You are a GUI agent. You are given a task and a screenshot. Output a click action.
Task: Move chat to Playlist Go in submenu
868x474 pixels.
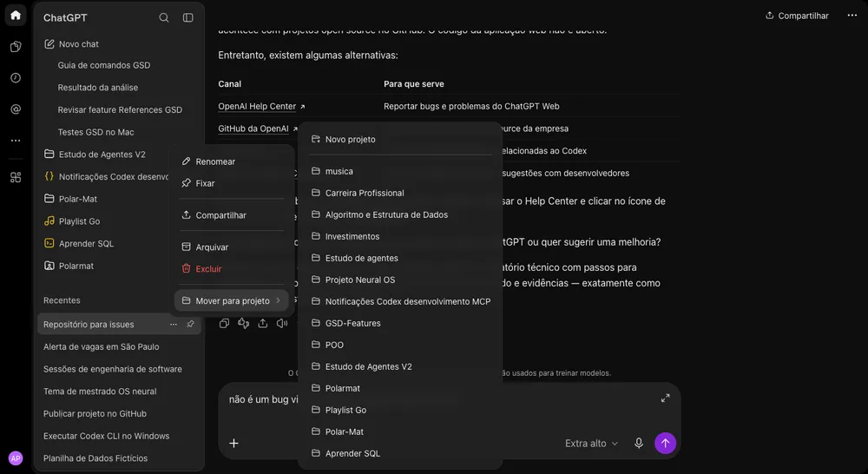[x=399, y=410]
